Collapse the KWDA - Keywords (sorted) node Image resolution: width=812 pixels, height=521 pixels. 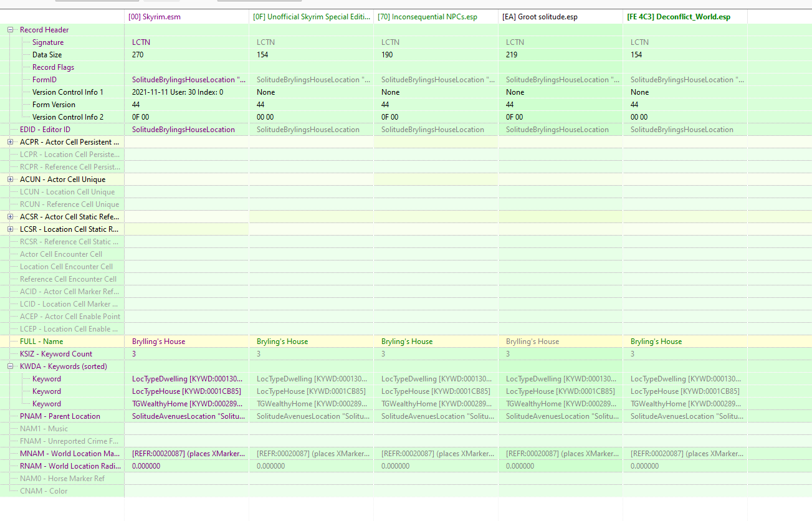click(x=10, y=366)
